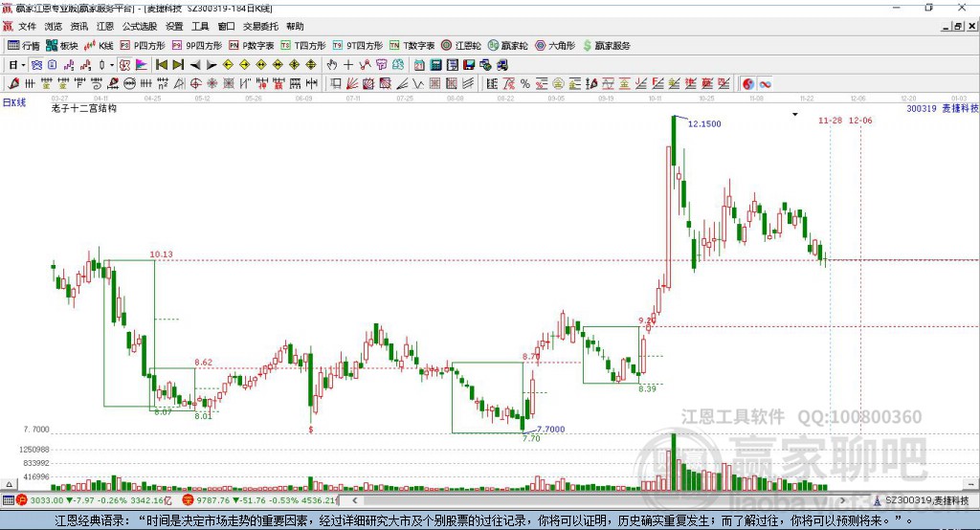Open the 窗口 menu
This screenshot has width=980, height=530.
coord(226,26)
